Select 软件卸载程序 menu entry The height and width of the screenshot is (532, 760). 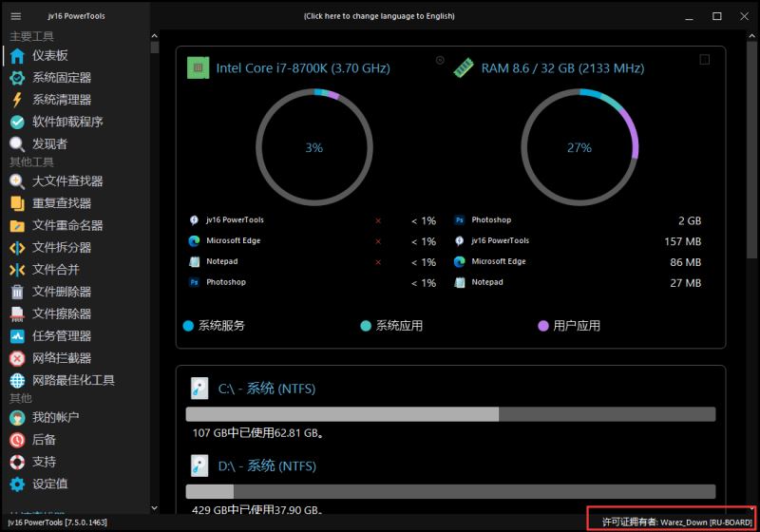point(67,123)
